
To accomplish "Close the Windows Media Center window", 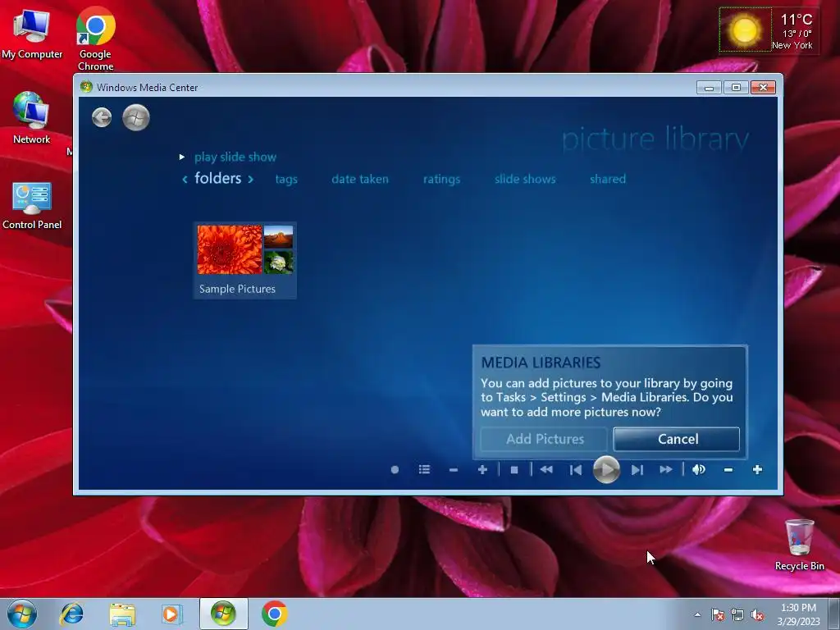I will click(764, 87).
